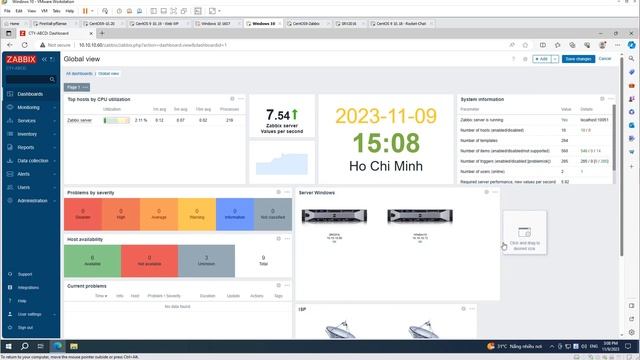
Task: Open System information widget three-dot menu
Action: tap(611, 99)
